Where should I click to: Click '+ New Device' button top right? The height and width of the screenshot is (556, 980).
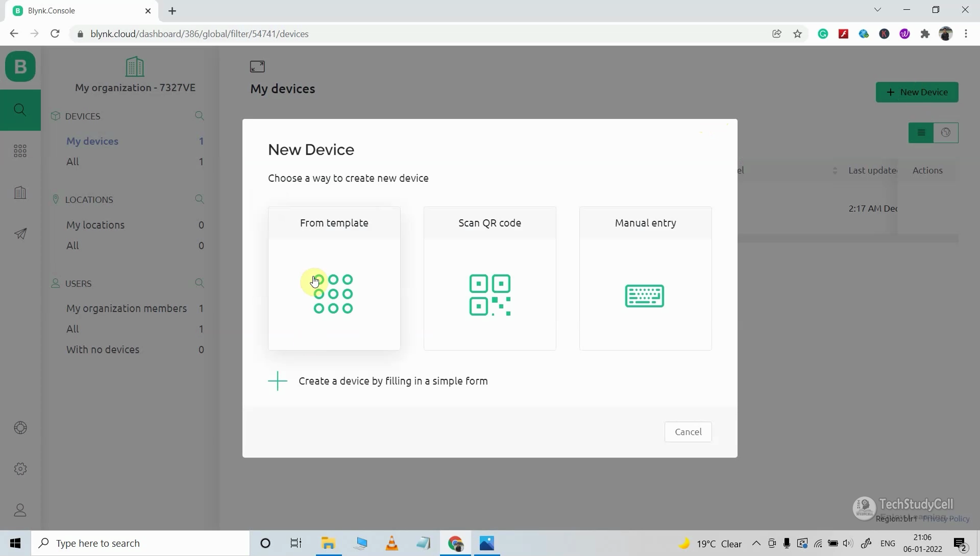click(x=917, y=91)
